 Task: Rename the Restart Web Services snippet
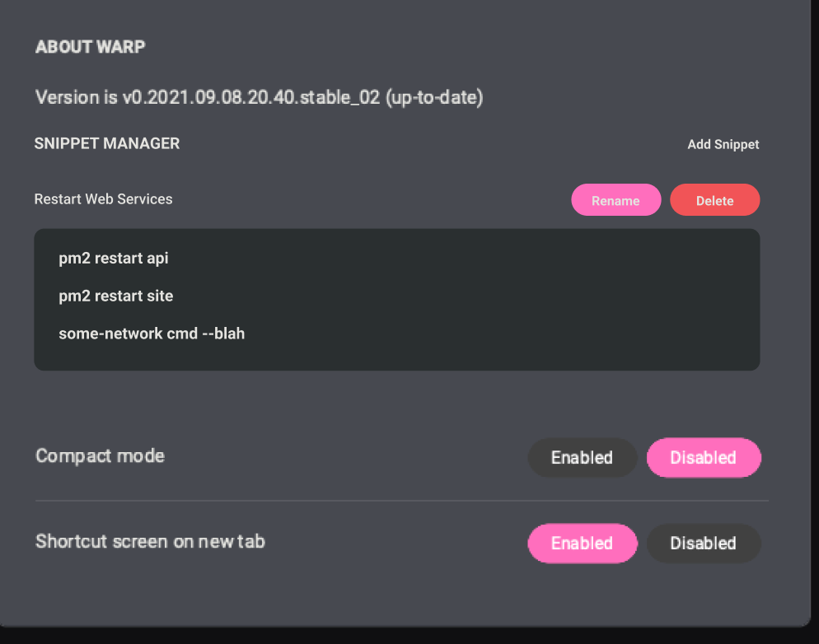[x=615, y=199]
